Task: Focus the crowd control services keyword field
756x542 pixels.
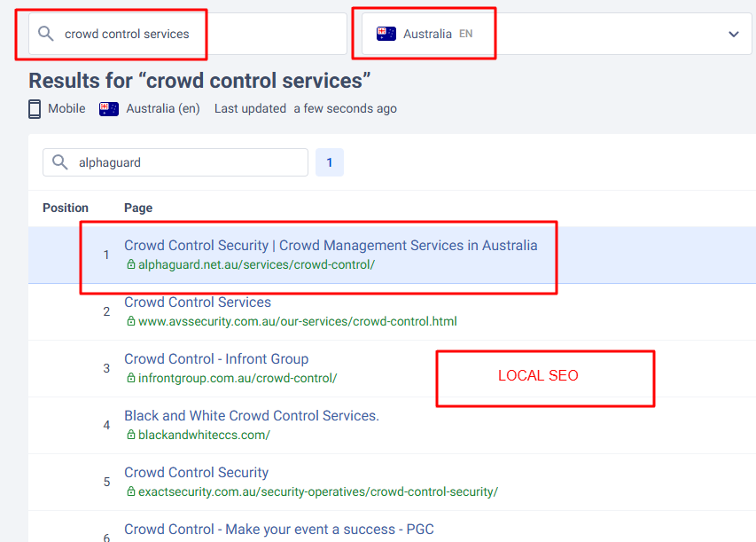Action: pyautogui.click(x=188, y=34)
